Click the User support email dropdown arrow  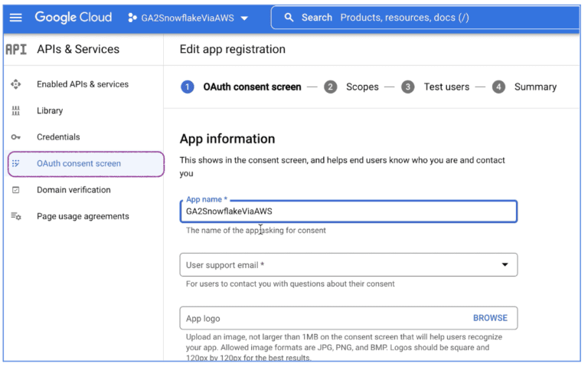tap(505, 265)
